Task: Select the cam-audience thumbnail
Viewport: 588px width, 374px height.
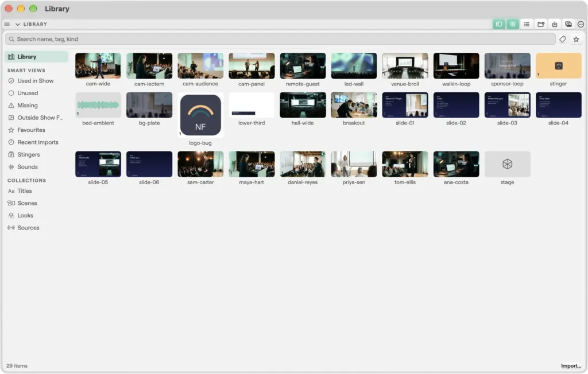Action: [200, 65]
